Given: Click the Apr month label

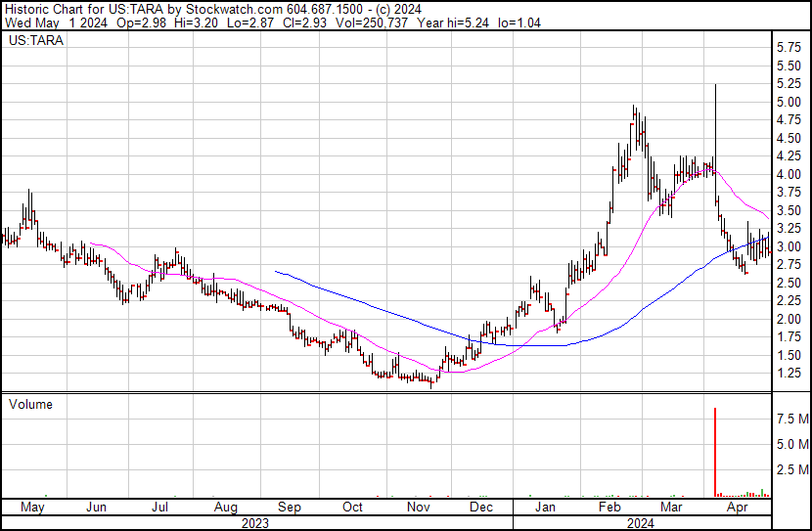Looking at the screenshot, I should click(738, 508).
